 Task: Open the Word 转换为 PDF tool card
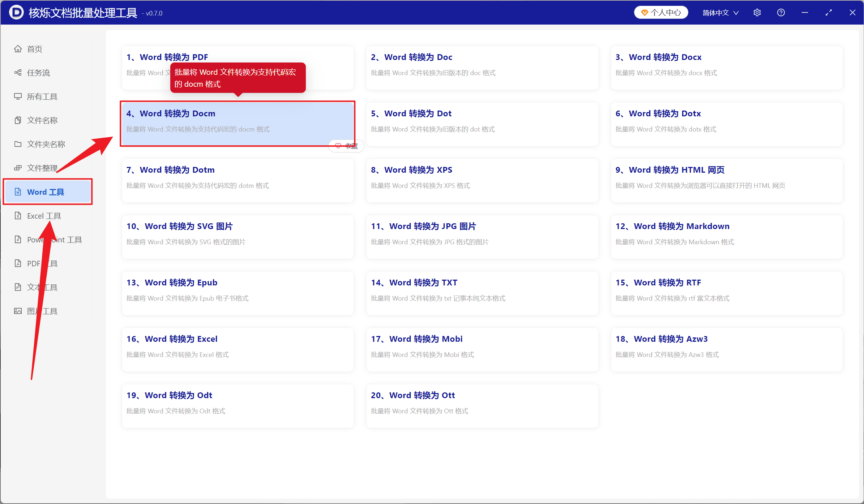238,68
